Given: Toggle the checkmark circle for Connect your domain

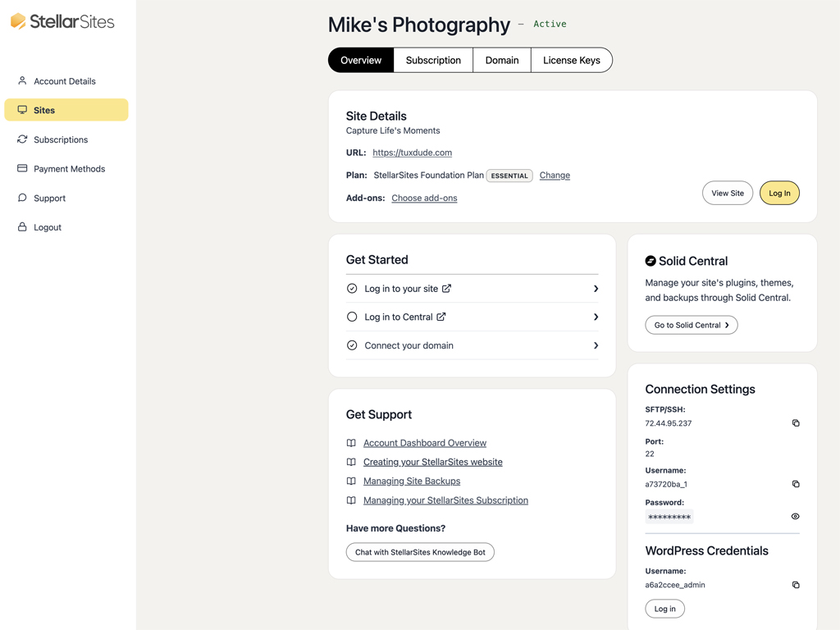Looking at the screenshot, I should click(352, 345).
